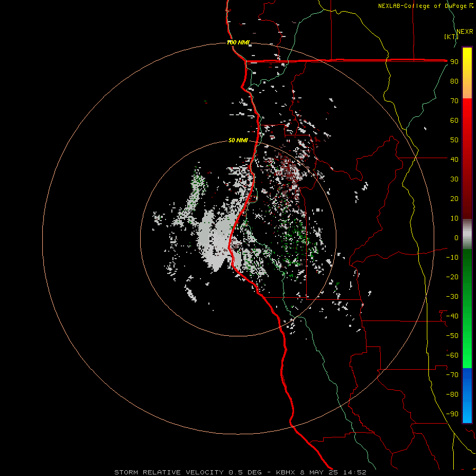Image resolution: width=476 pixels, height=476 pixels.
Task: Click the 'KBHX' radar site identifier
Action: pyautogui.click(x=286, y=472)
